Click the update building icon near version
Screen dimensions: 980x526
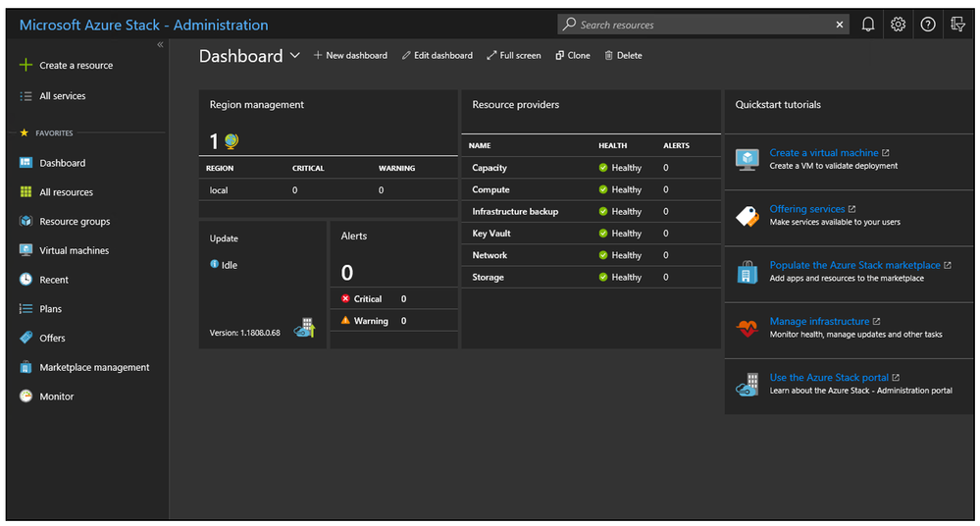point(305,328)
